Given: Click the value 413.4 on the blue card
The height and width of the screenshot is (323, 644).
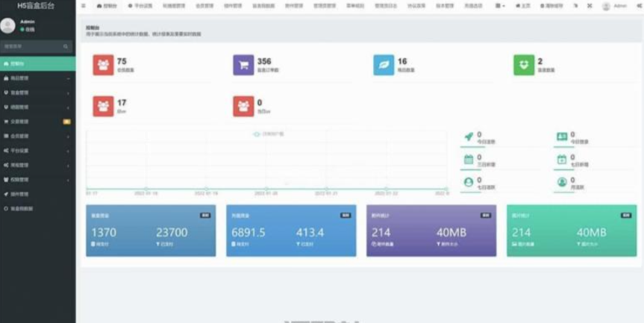Looking at the screenshot, I should coord(310,233).
